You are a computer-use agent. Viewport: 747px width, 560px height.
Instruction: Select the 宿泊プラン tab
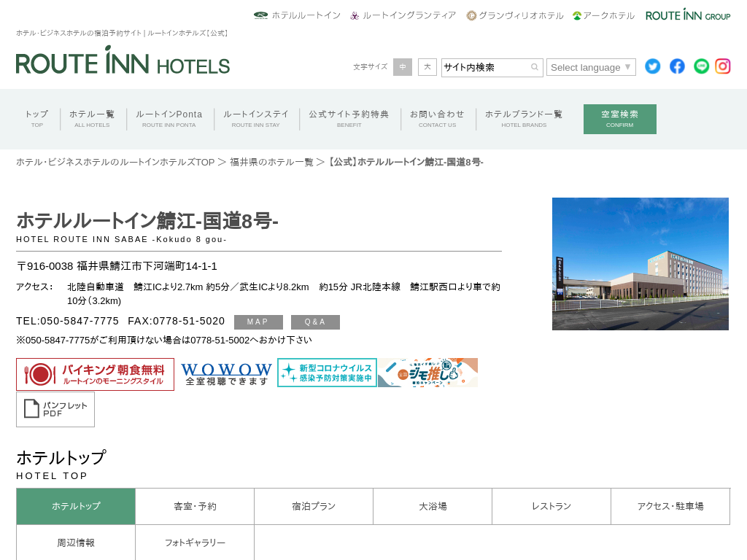tap(314, 506)
